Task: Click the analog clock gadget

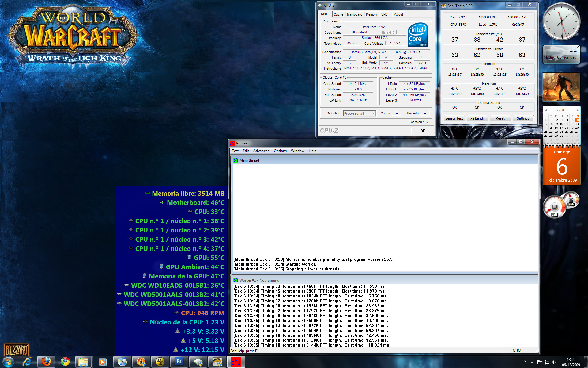Action: coord(561,21)
